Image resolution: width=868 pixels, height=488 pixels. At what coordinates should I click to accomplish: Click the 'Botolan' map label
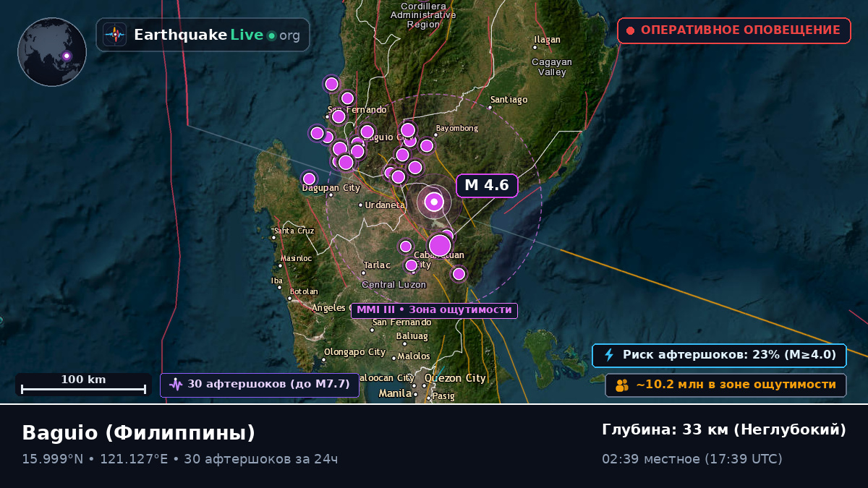click(x=304, y=292)
